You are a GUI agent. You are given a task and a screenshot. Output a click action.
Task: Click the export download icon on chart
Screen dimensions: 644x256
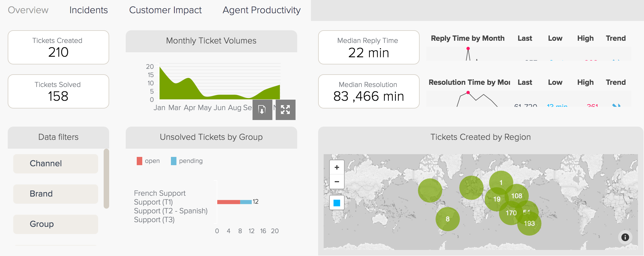point(262,110)
